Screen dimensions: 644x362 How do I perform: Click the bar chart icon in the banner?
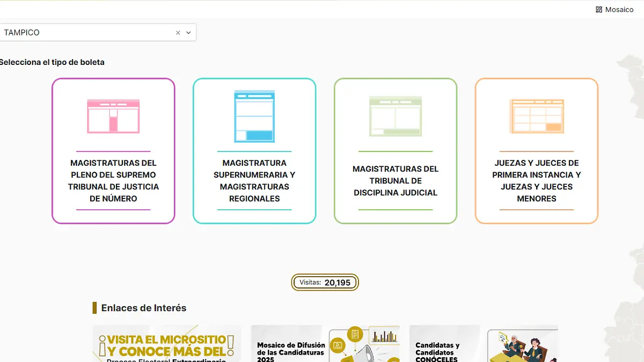coord(384,335)
